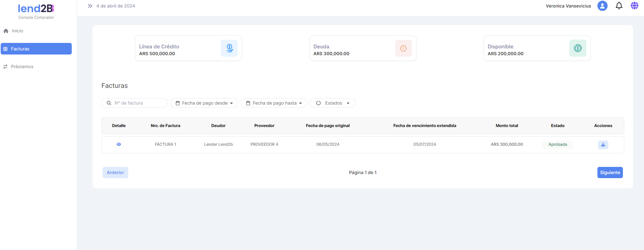The height and width of the screenshot is (250, 644).
Task: Go to Inicio in sidebar
Action: [x=17, y=31]
